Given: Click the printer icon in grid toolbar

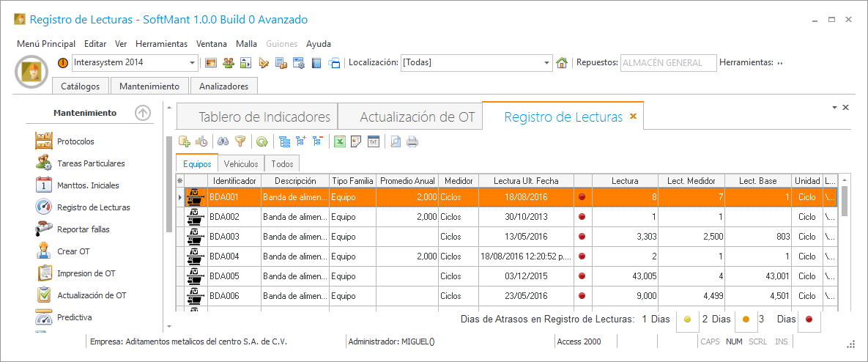Looking at the screenshot, I should coord(412,142).
